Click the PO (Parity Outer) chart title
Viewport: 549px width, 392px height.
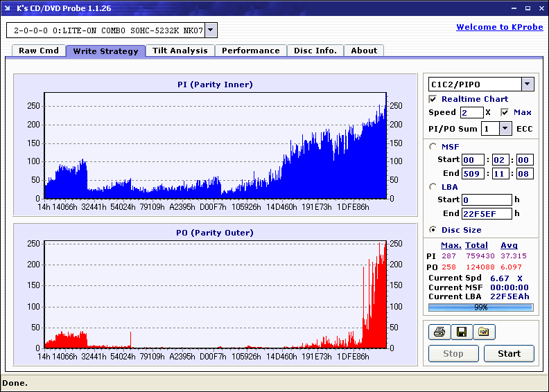pyautogui.click(x=215, y=233)
